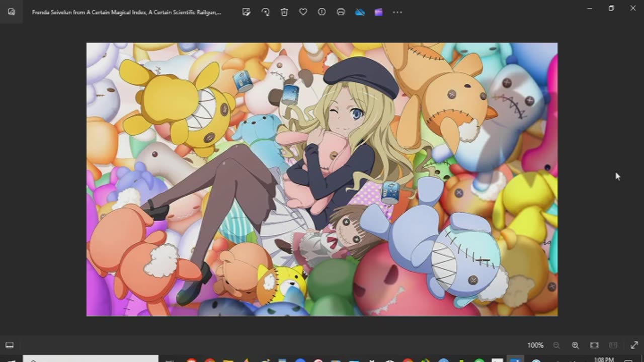Toggle the filmstrip icon above the taskbar

tap(10, 345)
